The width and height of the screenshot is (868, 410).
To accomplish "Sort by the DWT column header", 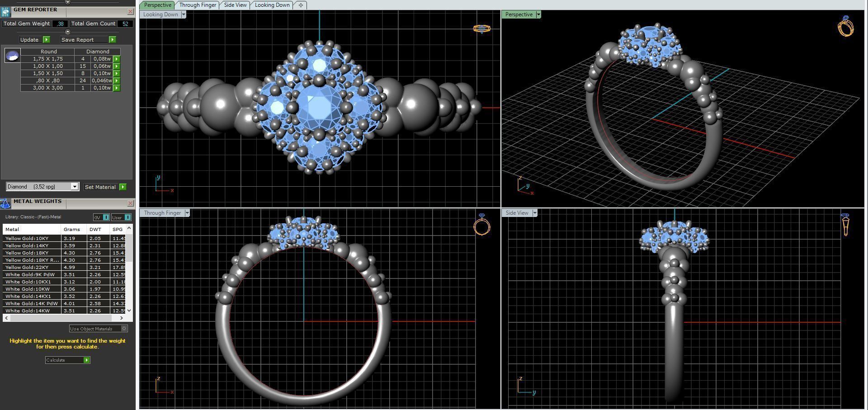I will (98, 229).
